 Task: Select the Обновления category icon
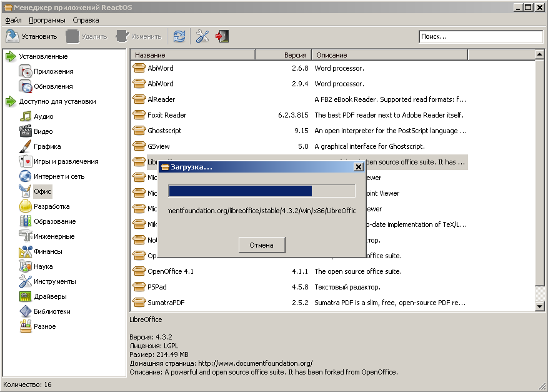(25, 86)
